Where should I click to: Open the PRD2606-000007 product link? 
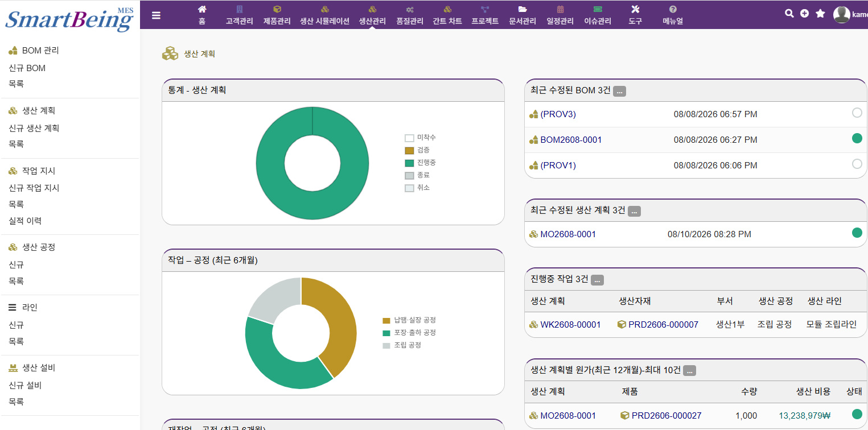[x=664, y=325]
